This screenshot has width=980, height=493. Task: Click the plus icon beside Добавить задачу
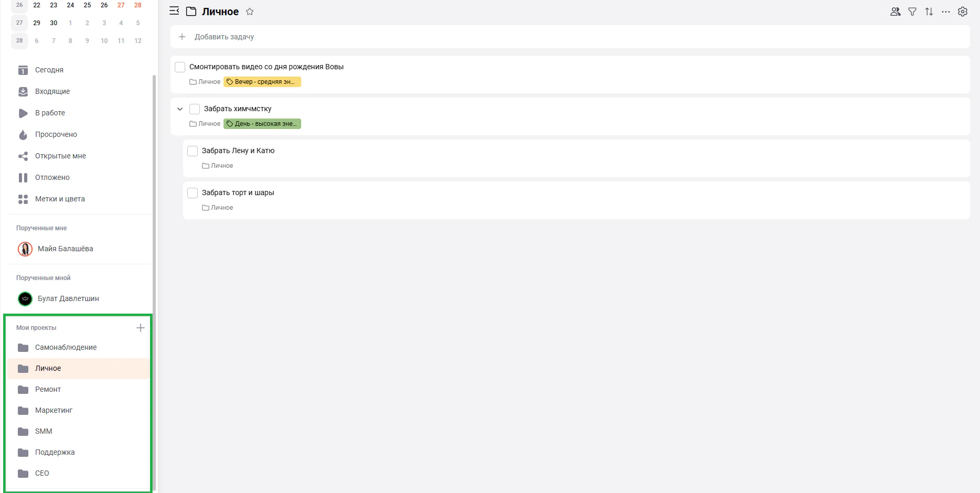point(182,37)
